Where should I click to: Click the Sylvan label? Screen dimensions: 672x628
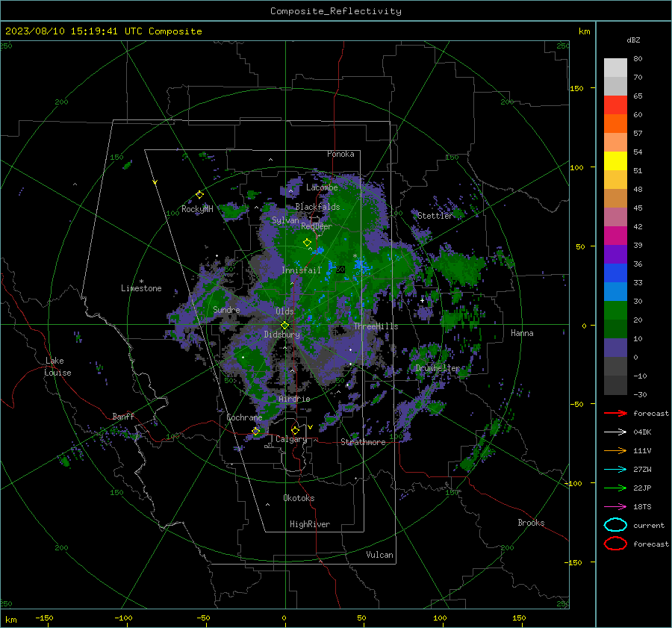285,220
